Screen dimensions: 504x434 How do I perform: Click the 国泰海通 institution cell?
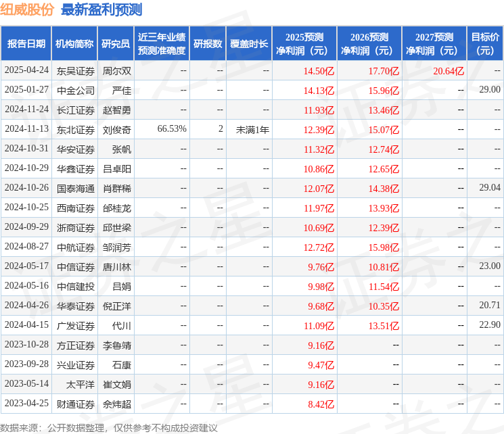pos(76,189)
